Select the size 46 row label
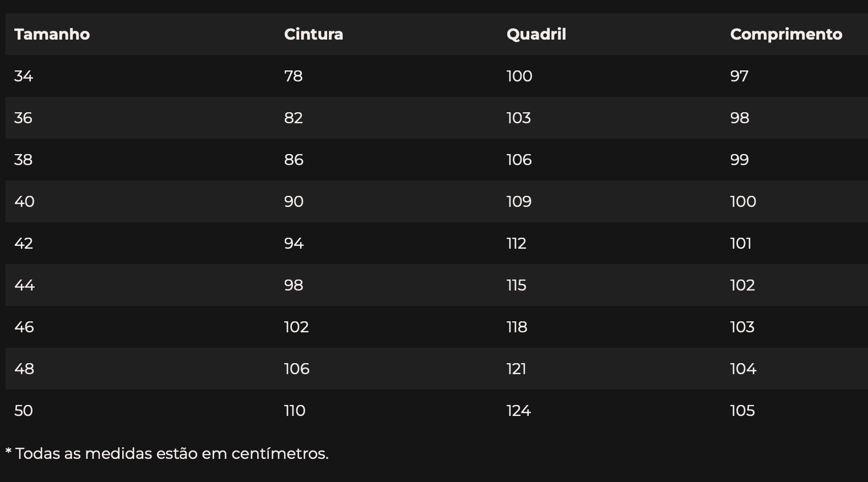Viewport: 868px width, 482px height. point(24,327)
